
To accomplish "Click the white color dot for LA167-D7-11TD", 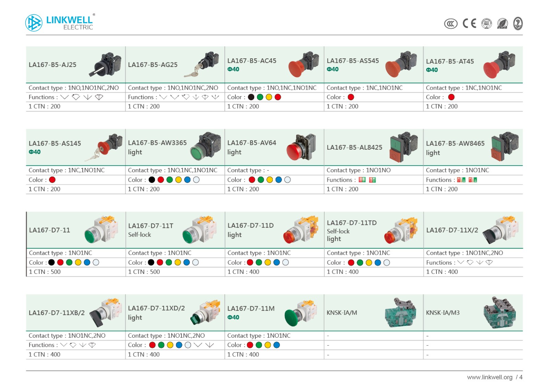I will click(x=387, y=263).
